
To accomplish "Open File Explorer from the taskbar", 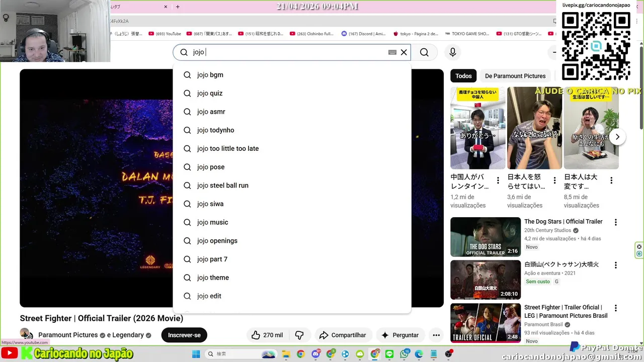I will pyautogui.click(x=286, y=354).
